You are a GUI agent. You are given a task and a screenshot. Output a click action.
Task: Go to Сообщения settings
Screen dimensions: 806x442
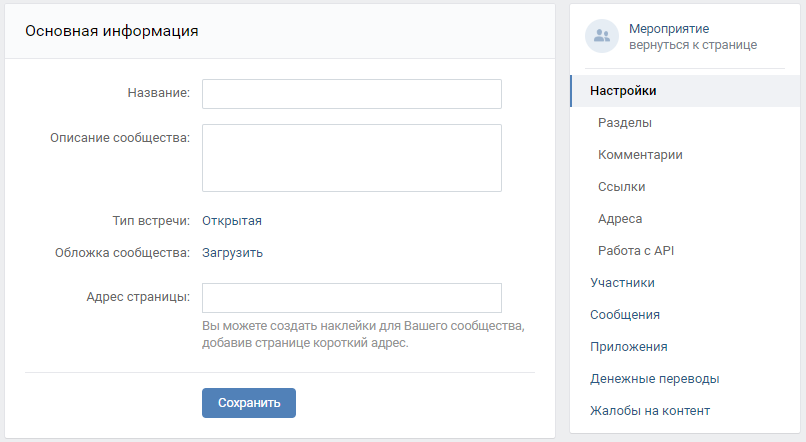(x=625, y=315)
